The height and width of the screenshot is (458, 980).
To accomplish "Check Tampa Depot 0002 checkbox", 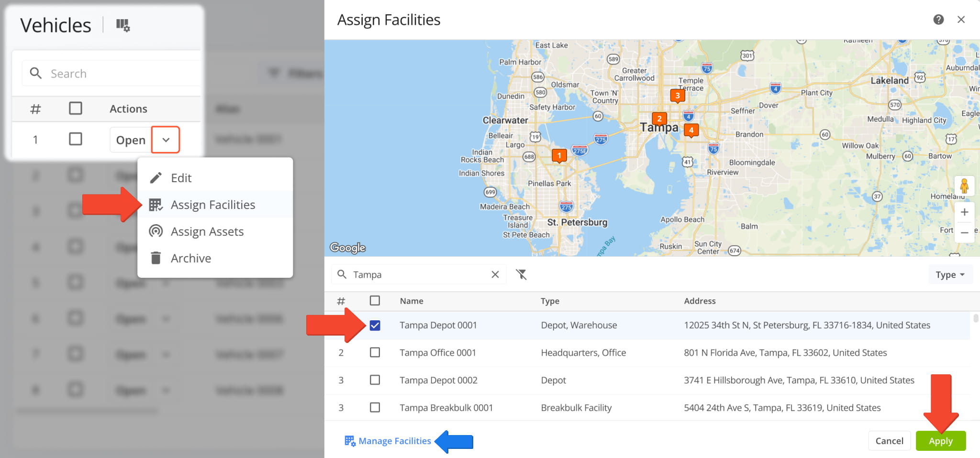I will tap(375, 380).
